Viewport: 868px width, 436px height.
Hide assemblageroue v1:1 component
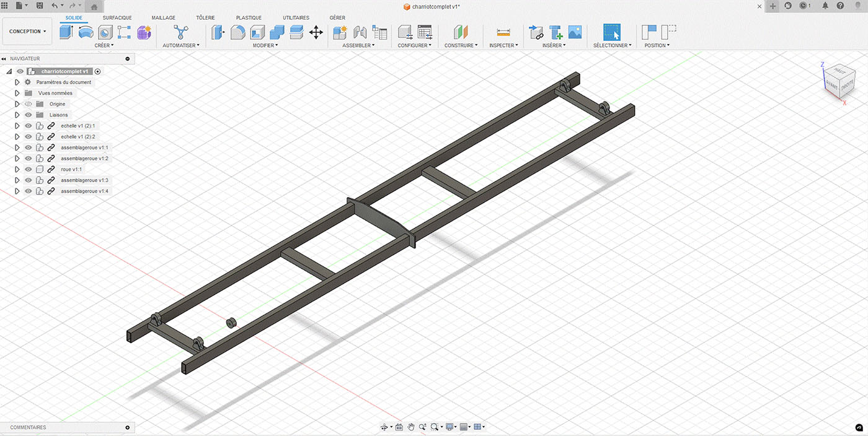[29, 147]
